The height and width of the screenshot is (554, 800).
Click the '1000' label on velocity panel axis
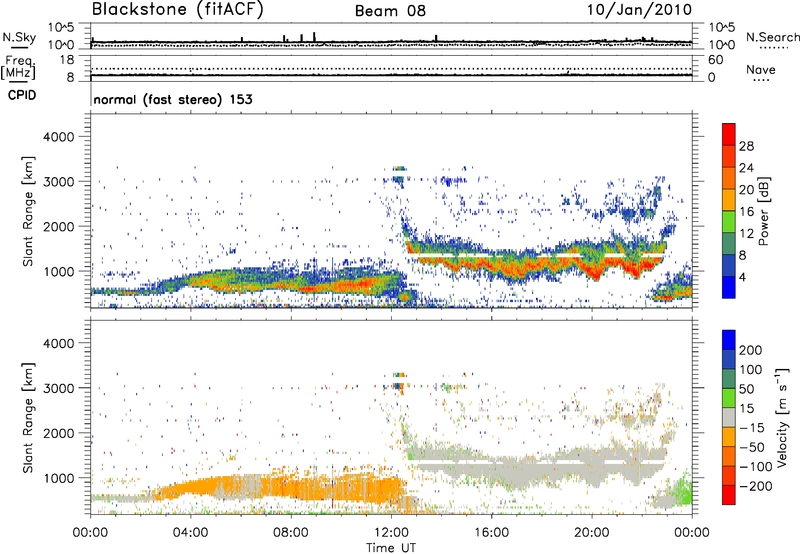(x=59, y=478)
